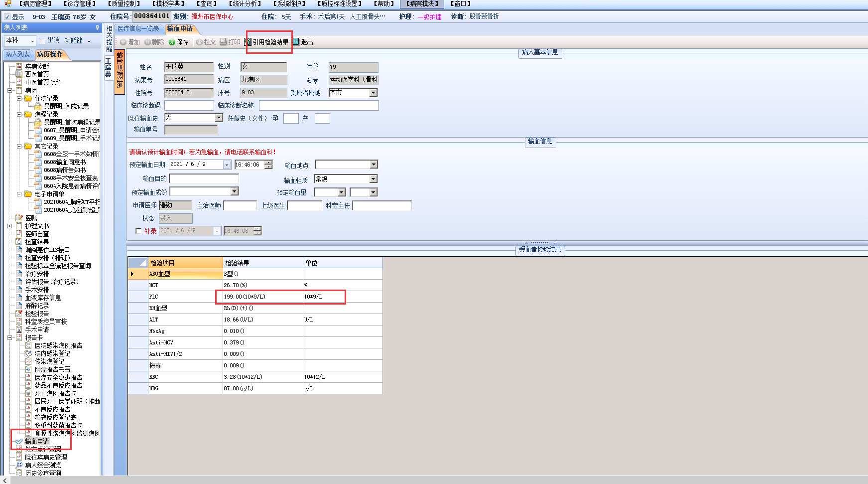Screen dimensions: 868x484
Task: Click the 病人综合浏览 search icon
Action: pyautogui.click(x=19, y=465)
